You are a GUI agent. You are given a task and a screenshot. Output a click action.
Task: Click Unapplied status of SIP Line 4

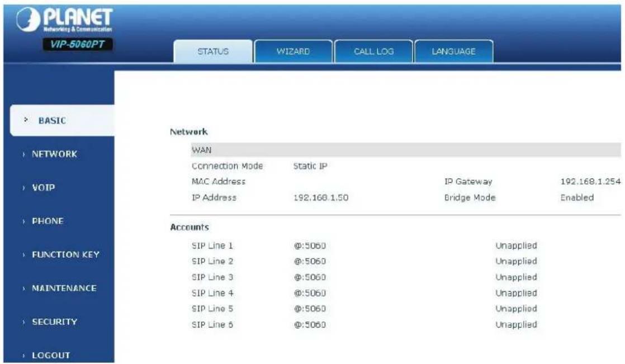[516, 293]
